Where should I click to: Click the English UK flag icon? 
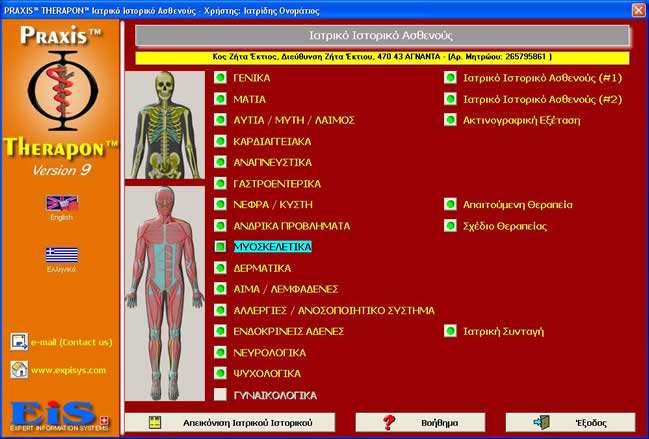pos(61,203)
